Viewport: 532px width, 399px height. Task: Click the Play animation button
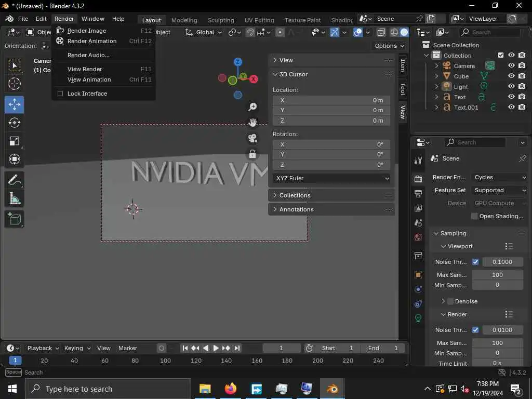pyautogui.click(x=216, y=348)
